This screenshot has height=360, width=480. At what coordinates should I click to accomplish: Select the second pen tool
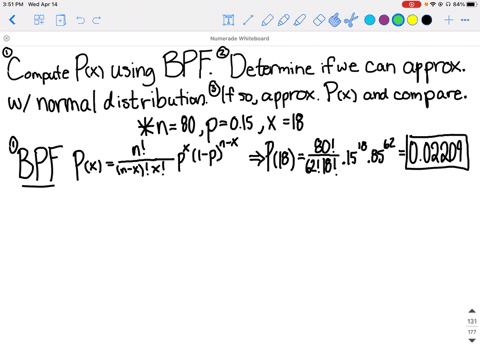pyautogui.click(x=283, y=20)
